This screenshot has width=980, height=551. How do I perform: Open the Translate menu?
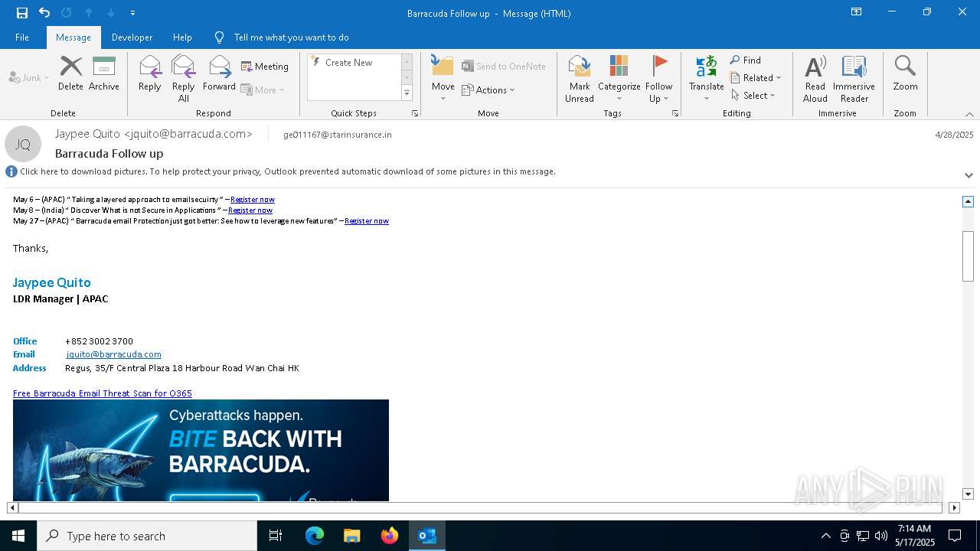[x=706, y=78]
